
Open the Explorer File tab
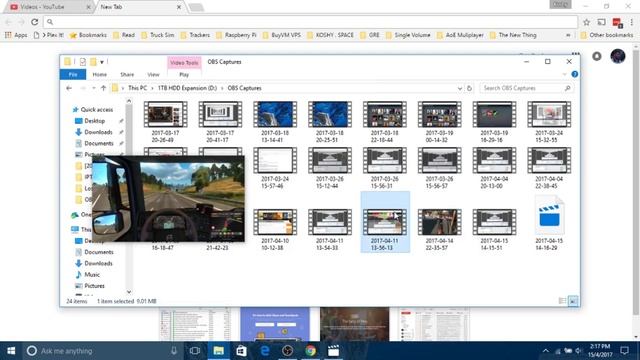tap(73, 74)
